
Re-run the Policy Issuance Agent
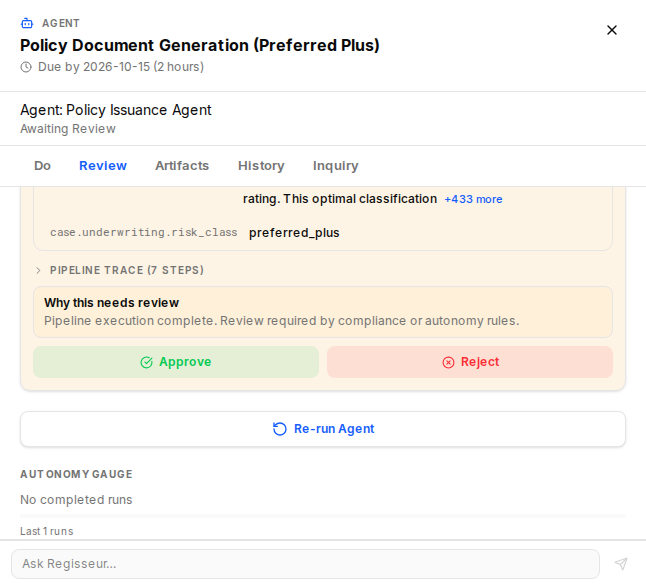(x=323, y=429)
